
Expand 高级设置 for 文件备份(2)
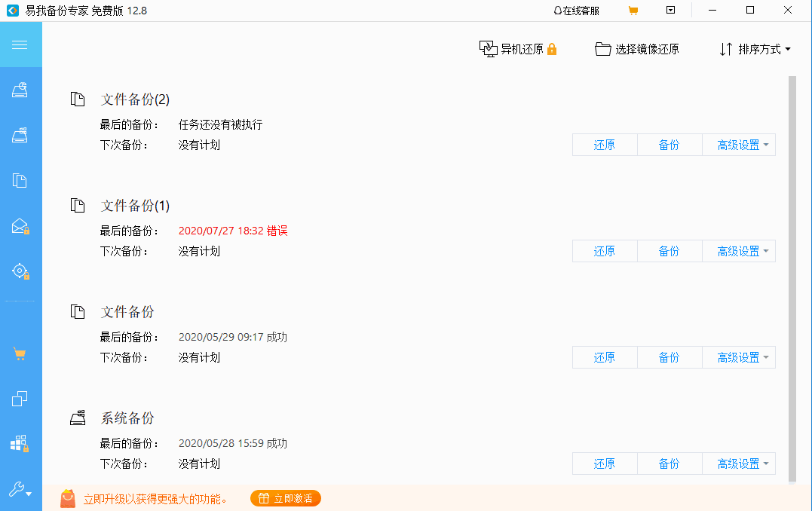[743, 145]
